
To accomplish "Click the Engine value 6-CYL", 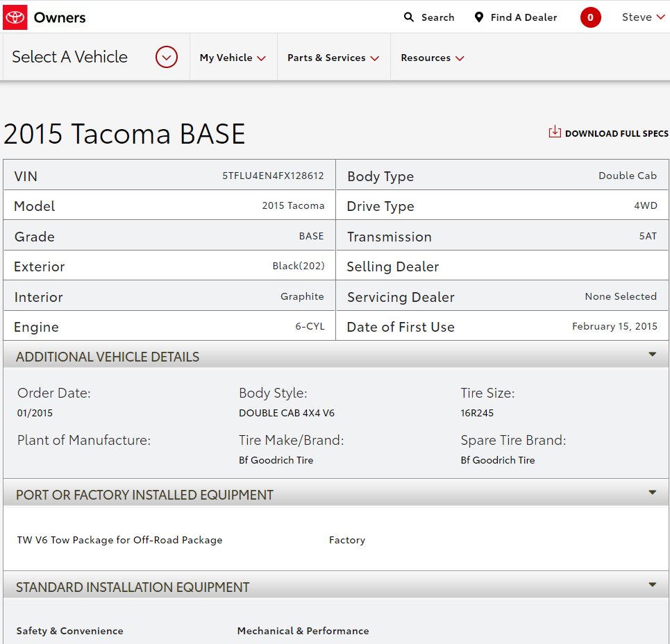I will tap(310, 326).
